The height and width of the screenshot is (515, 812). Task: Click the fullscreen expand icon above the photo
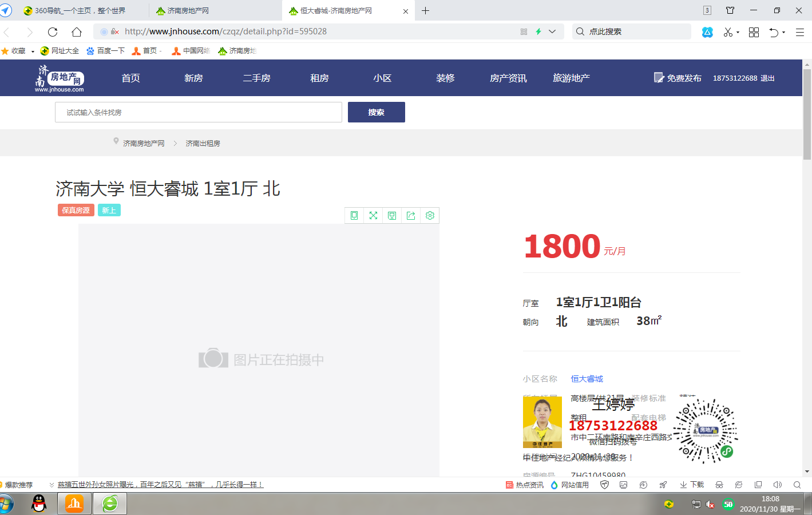pos(373,216)
